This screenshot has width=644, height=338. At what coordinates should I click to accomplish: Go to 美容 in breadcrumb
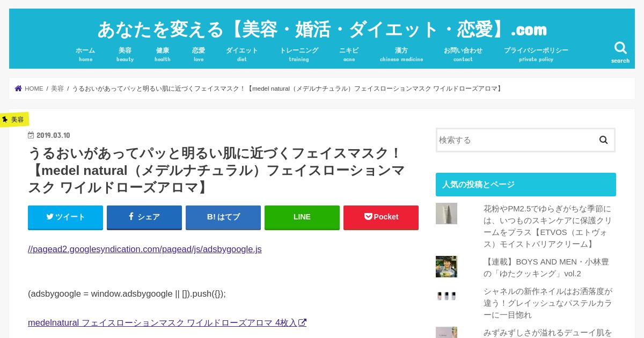tap(57, 89)
